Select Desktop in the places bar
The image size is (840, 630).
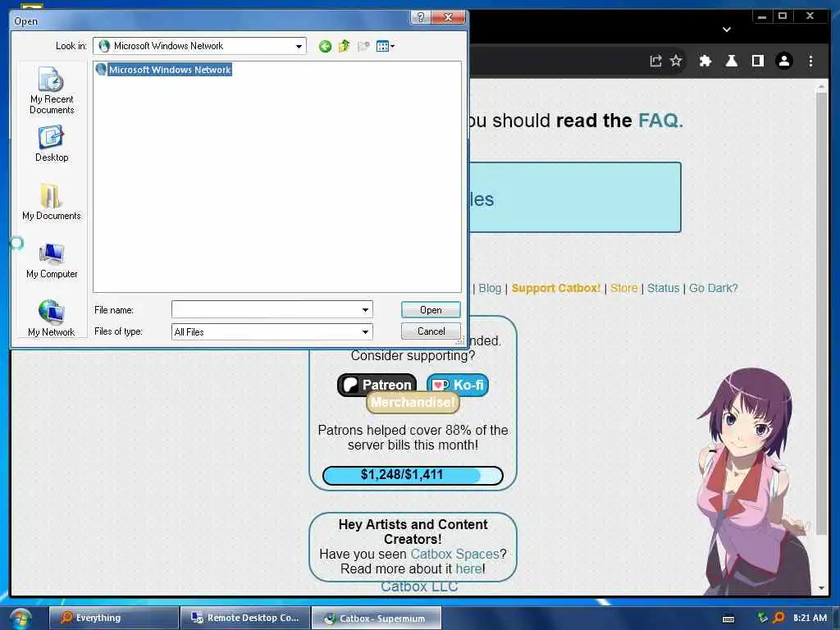[52, 144]
